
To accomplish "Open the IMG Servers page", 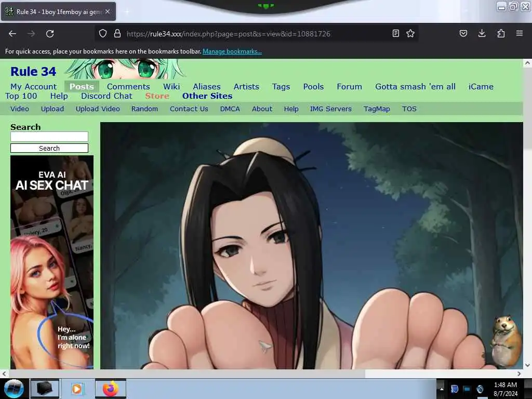I will [x=331, y=109].
